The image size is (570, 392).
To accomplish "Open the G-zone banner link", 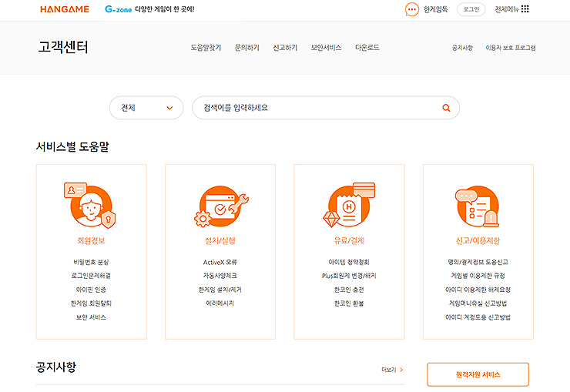I will [x=149, y=9].
